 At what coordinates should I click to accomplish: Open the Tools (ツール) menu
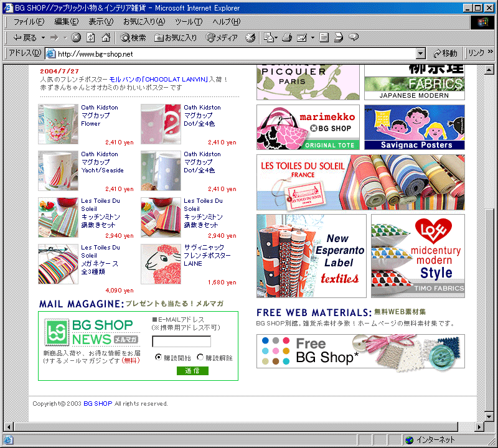189,22
